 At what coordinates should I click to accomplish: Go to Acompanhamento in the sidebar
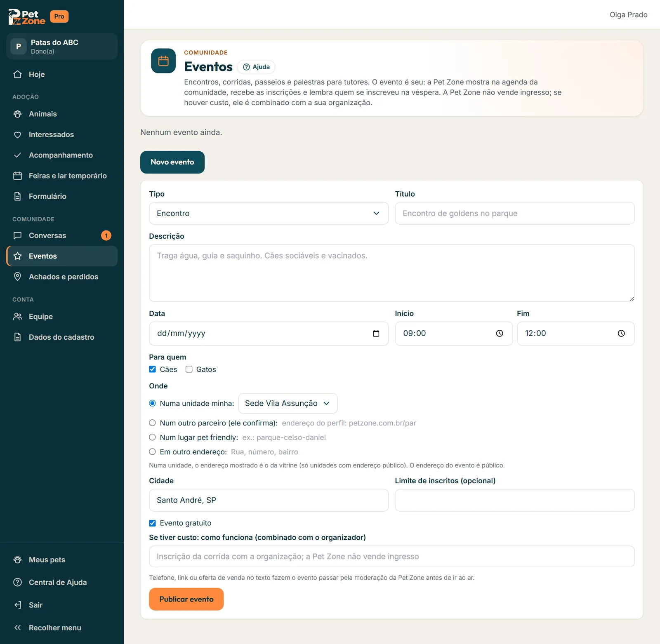pos(62,155)
